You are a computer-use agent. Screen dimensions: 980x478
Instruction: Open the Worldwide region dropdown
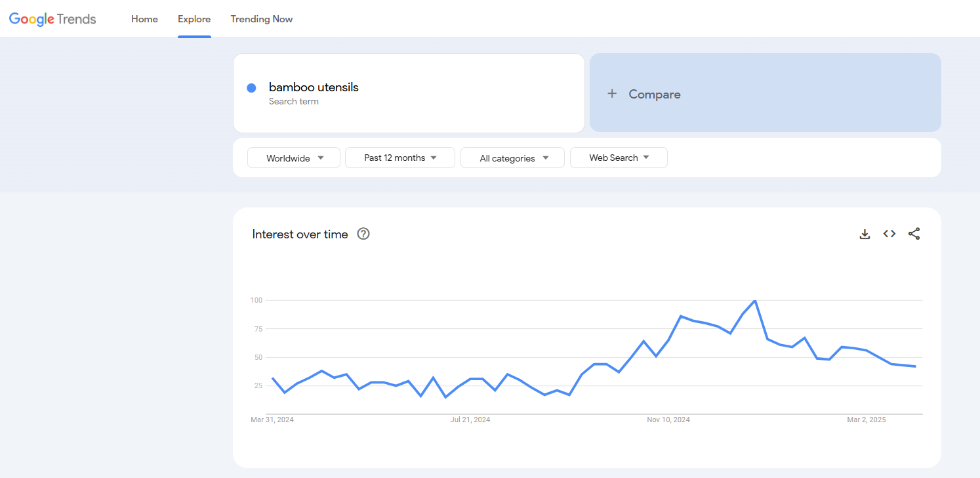click(x=294, y=158)
